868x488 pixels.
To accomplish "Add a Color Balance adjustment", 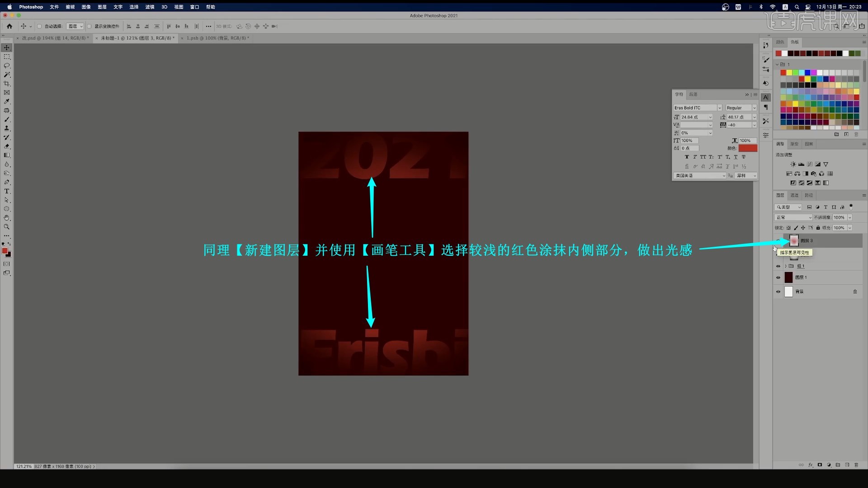I will pos(797,174).
